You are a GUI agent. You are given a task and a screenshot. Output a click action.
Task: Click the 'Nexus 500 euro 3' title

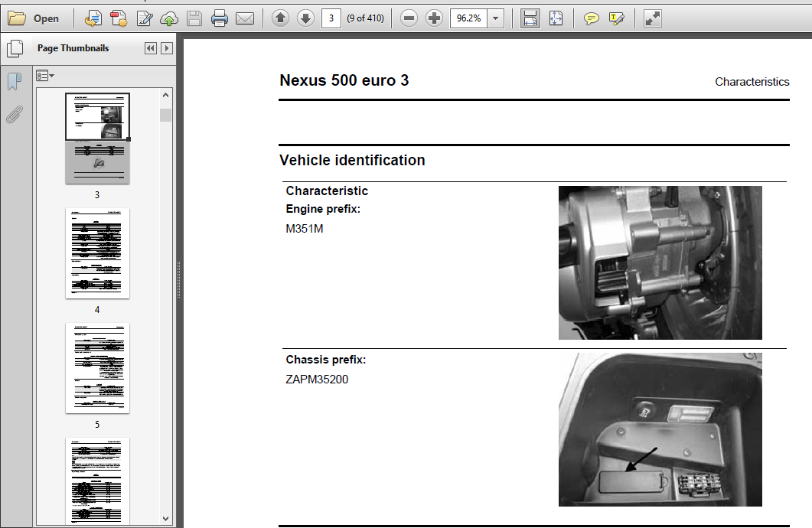pyautogui.click(x=344, y=80)
